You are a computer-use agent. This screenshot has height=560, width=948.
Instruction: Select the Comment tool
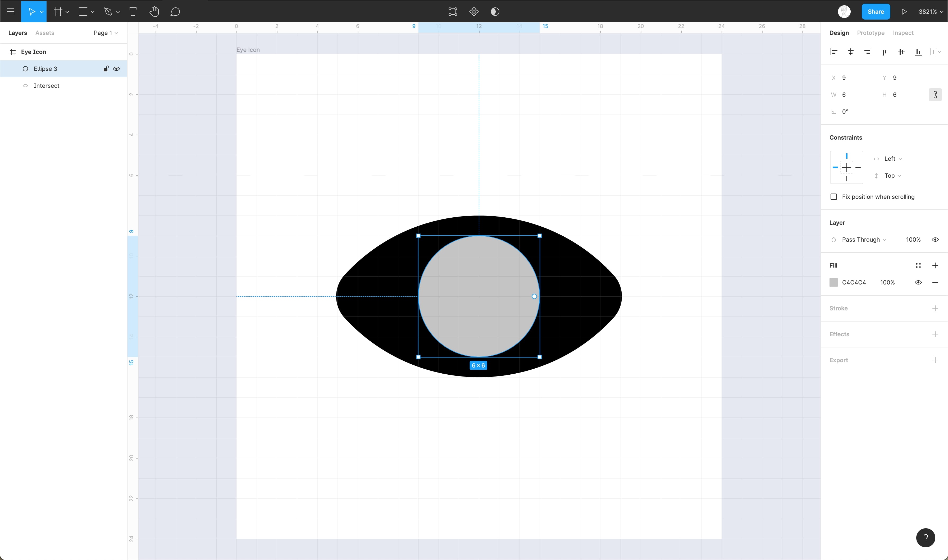pyautogui.click(x=175, y=12)
